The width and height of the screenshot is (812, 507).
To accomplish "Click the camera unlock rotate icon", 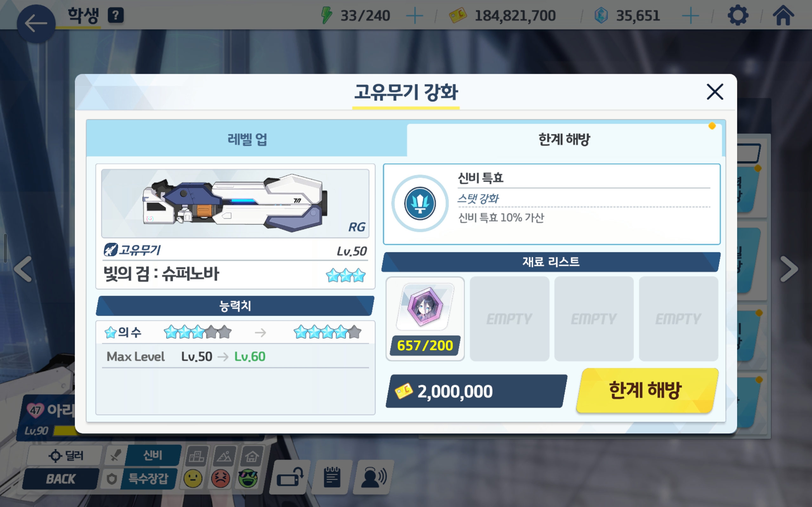I will pos(290,477).
